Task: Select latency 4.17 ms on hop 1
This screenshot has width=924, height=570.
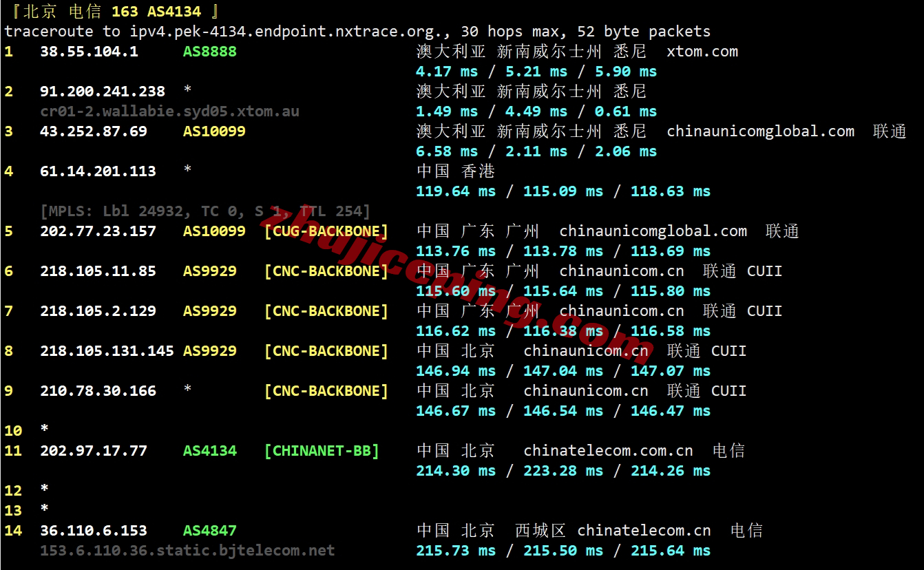Action: (x=447, y=72)
